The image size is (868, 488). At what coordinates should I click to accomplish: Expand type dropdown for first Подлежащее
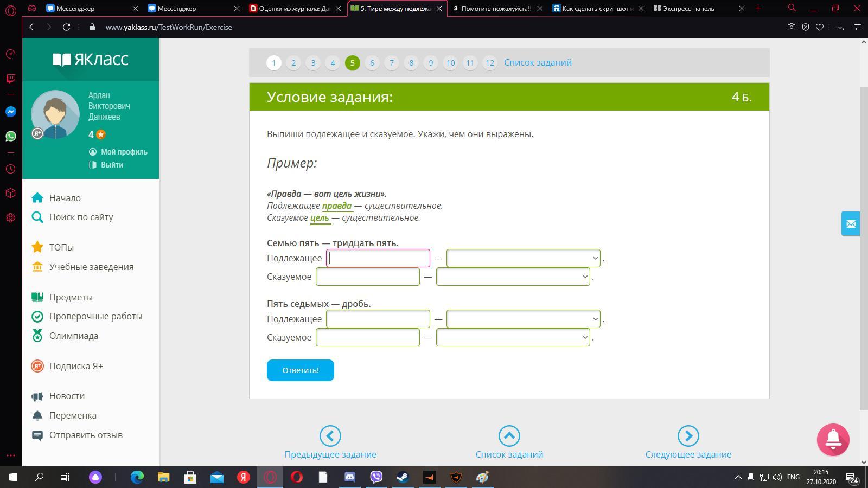click(x=524, y=258)
